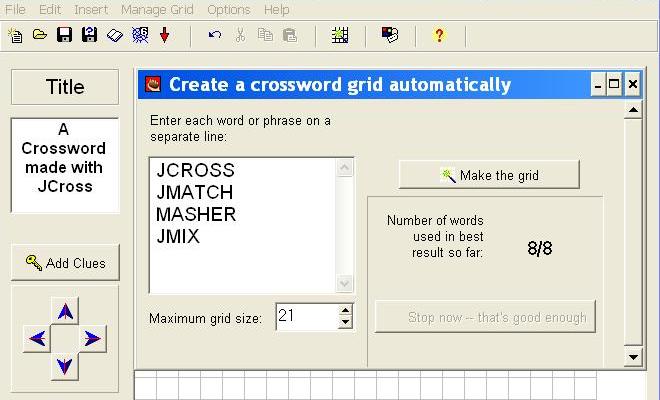Image resolution: width=660 pixels, height=400 pixels.
Task: Click the Make the grid button
Action: click(489, 175)
